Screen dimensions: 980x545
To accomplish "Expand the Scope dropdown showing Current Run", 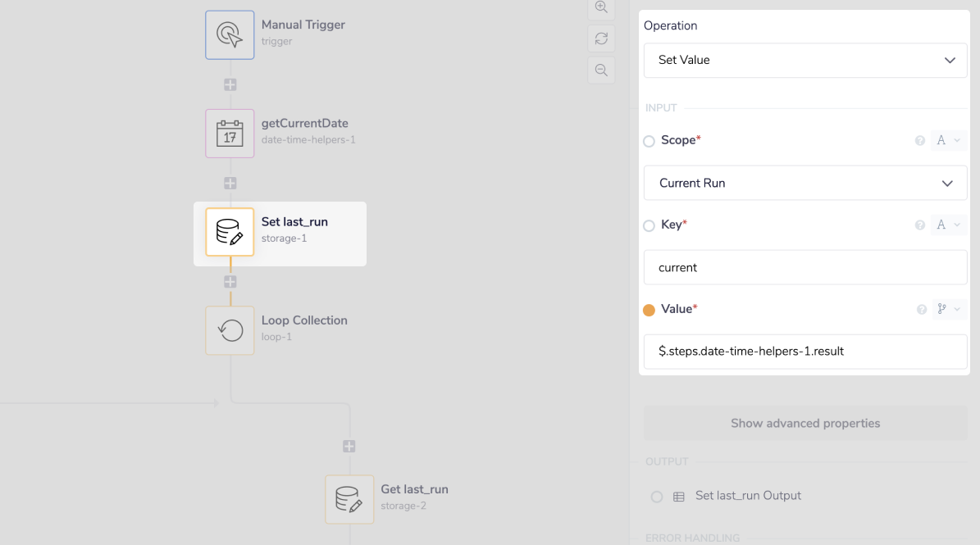I will (805, 184).
